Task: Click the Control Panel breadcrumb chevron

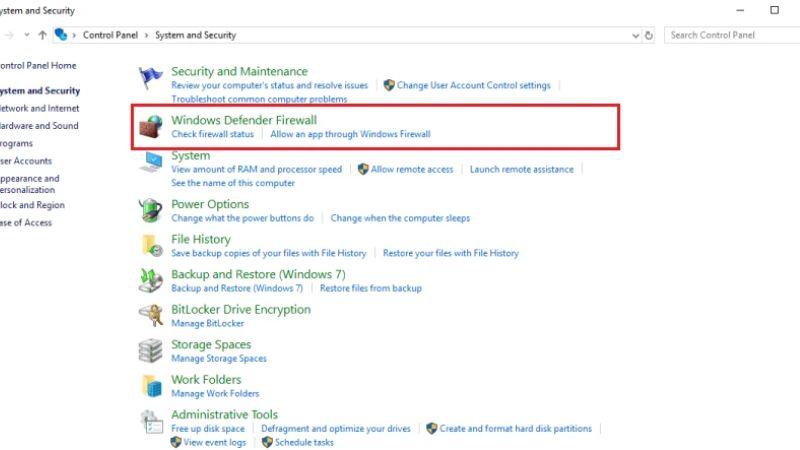Action: 148,35
